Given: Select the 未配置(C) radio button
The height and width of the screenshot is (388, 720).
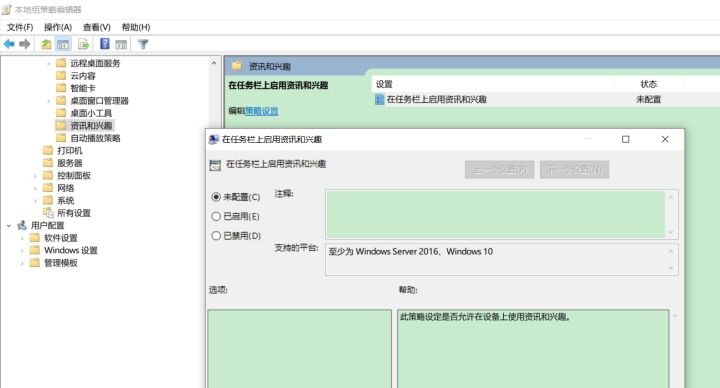Looking at the screenshot, I should click(216, 197).
